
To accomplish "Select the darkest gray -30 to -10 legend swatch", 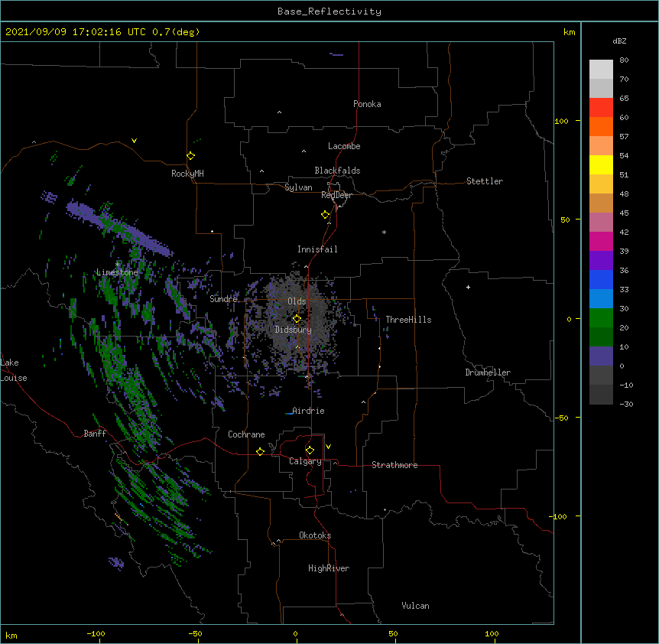I will tap(601, 395).
